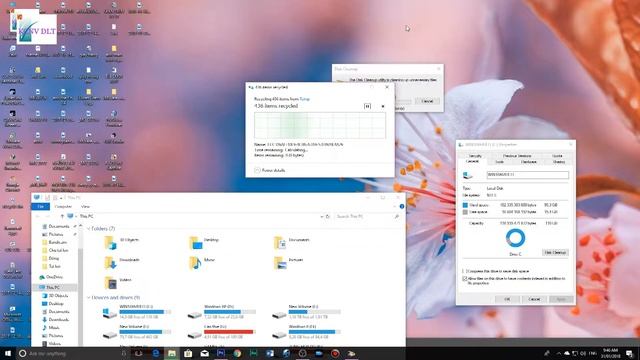Refresh the File Explorer address bar

(x=328, y=216)
